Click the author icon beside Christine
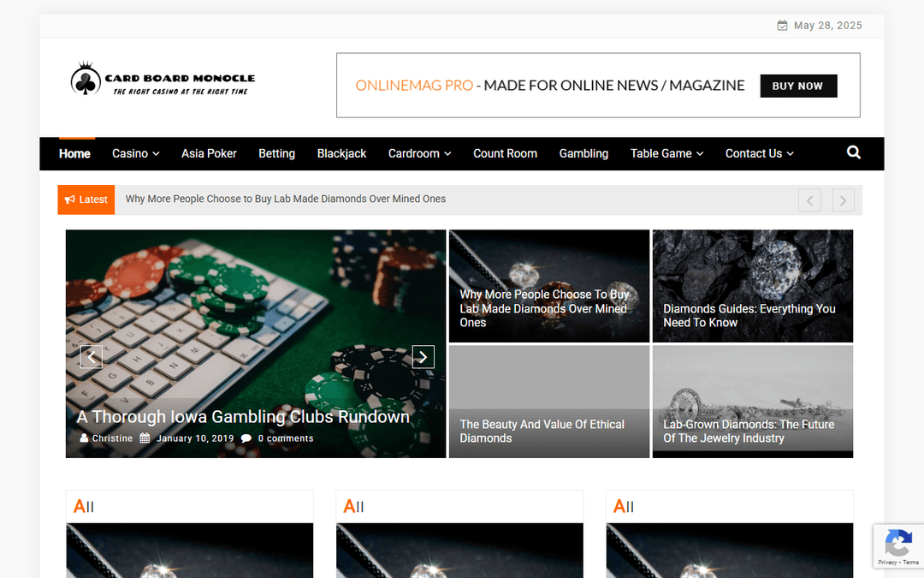 pos(84,438)
